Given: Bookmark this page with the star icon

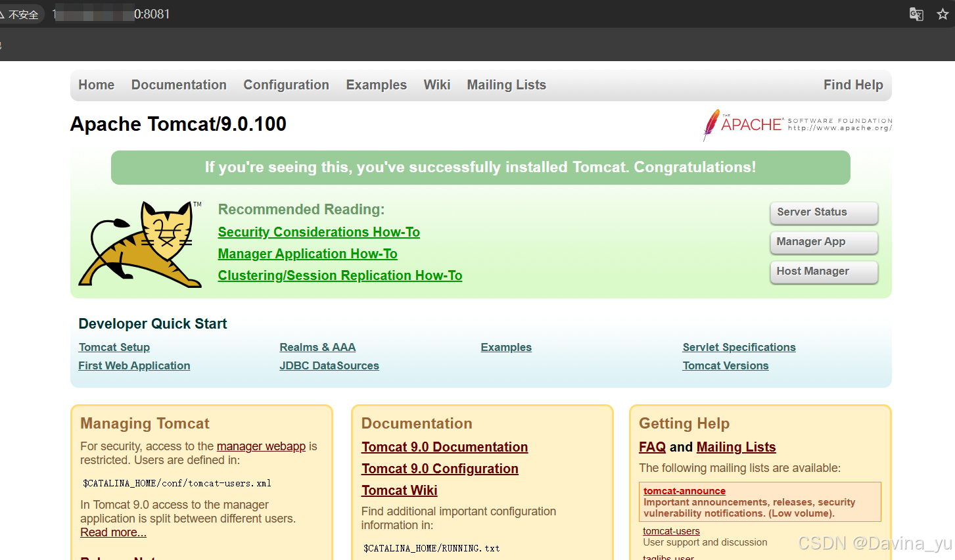Looking at the screenshot, I should tap(943, 14).
